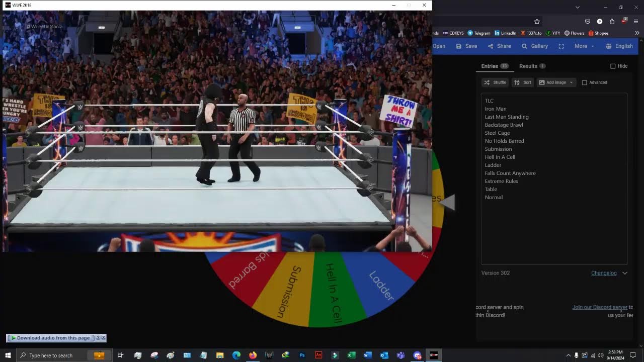Open the Flowers bookmark
644x362 pixels.
point(575,33)
